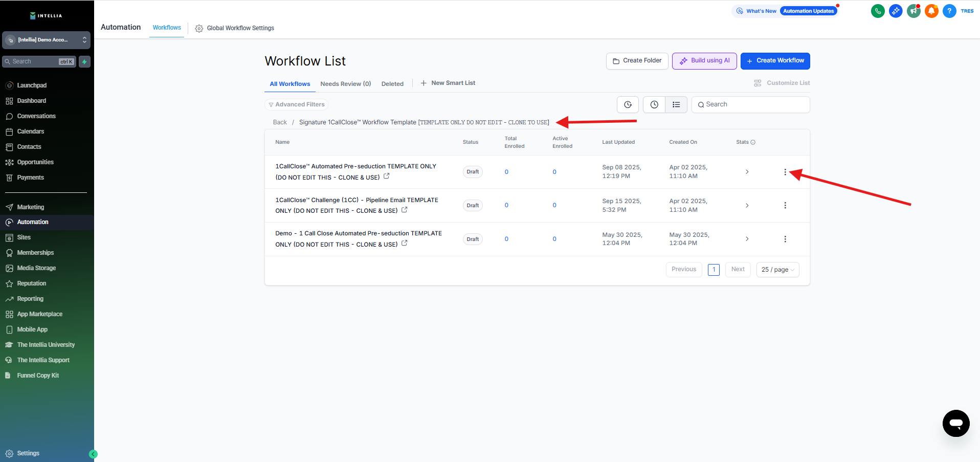Add a New Smart List
The height and width of the screenshot is (462, 980).
tap(448, 83)
